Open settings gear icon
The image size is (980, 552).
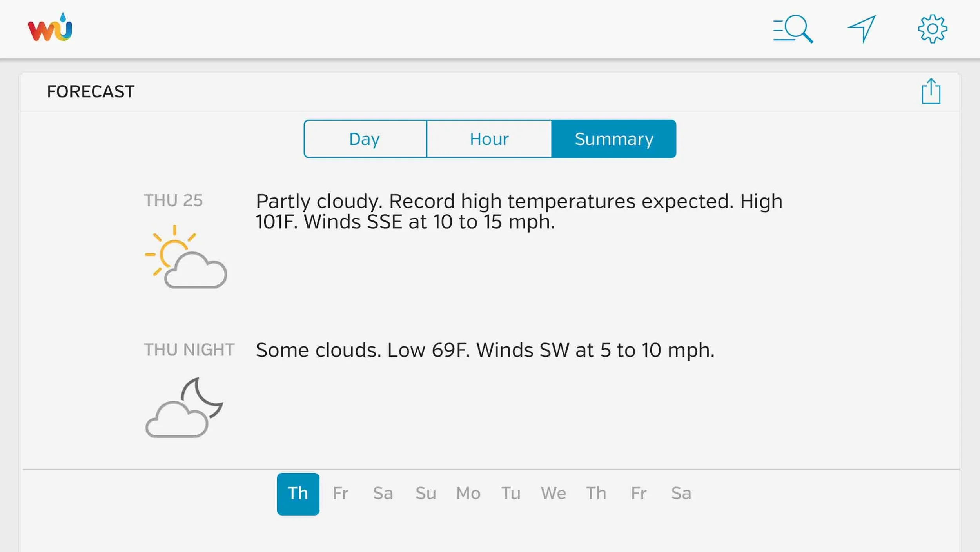pos(932,29)
